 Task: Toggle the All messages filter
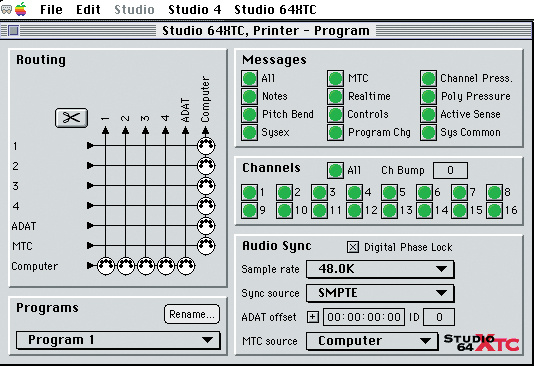point(249,78)
